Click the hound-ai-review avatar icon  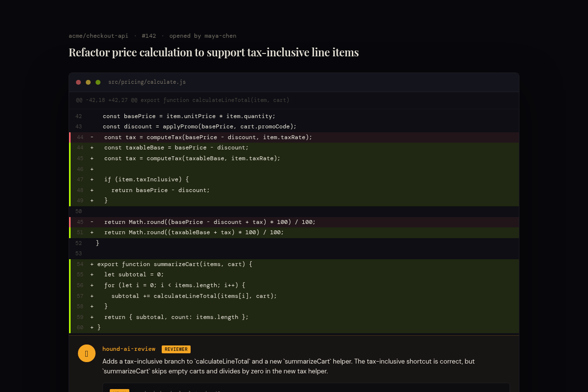point(87,353)
